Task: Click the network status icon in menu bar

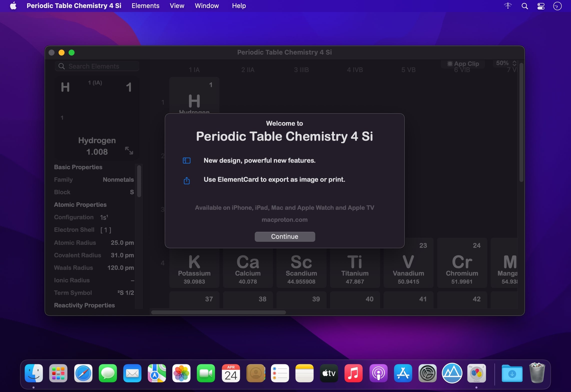Action: point(508,6)
